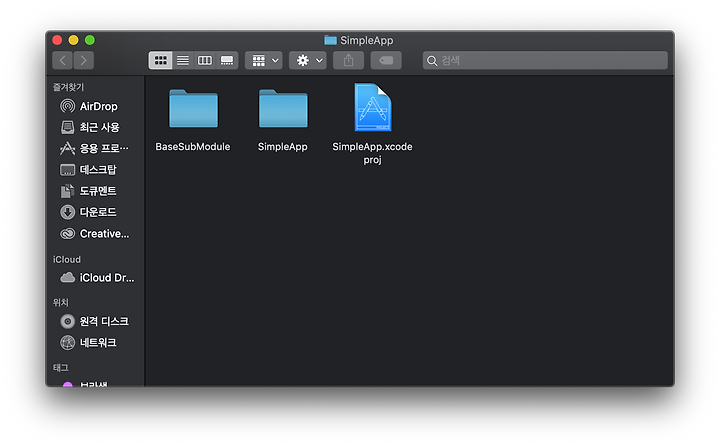Click the Creative Cloud sidebar icon
Viewport: 720px width, 447px height.
pos(68,234)
